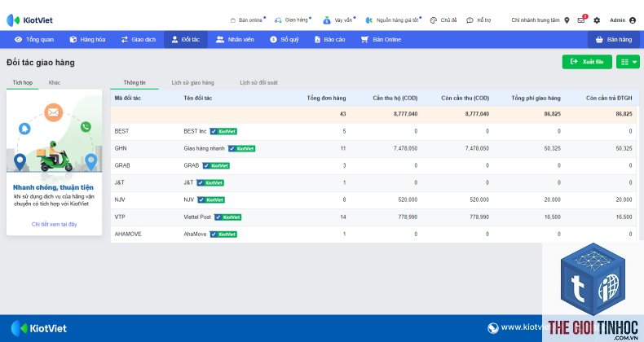Click the KiotViet logo in header
644x342 pixels.
(29, 20)
